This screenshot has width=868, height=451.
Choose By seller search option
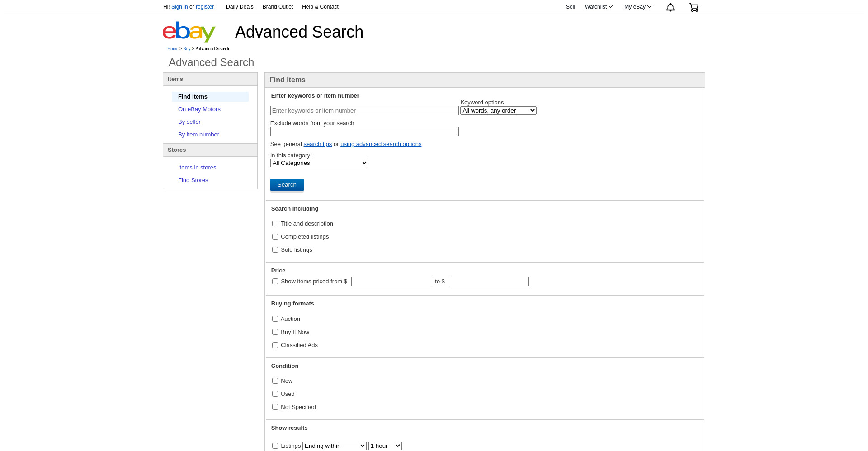pyautogui.click(x=189, y=122)
